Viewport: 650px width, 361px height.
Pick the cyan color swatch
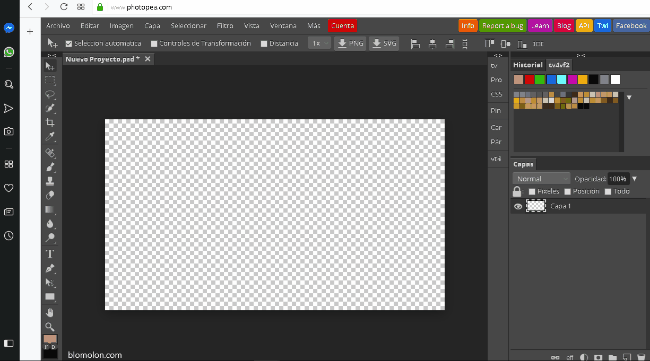click(x=561, y=80)
